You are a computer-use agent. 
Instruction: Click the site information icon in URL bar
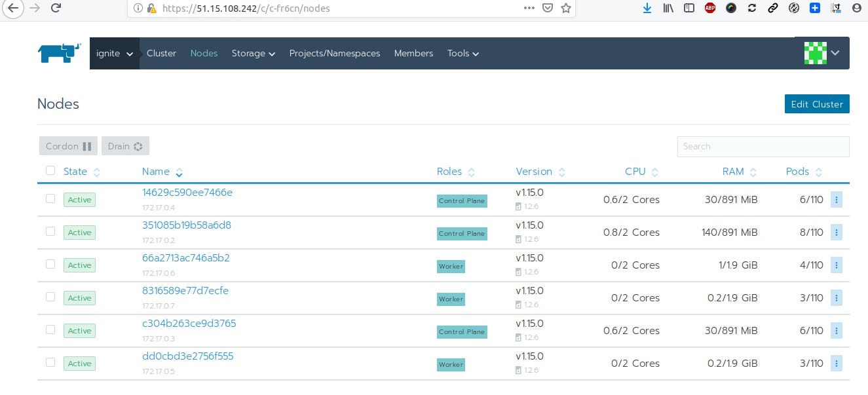click(x=138, y=9)
